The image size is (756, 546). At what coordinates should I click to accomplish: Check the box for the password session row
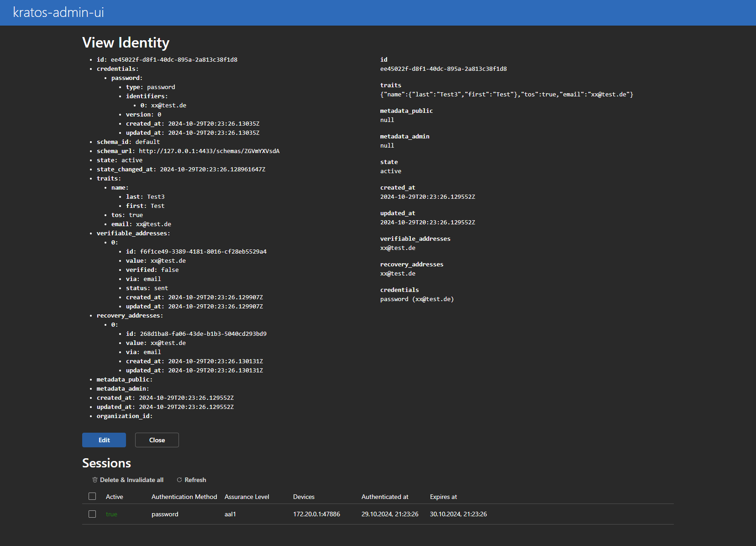pyautogui.click(x=92, y=514)
